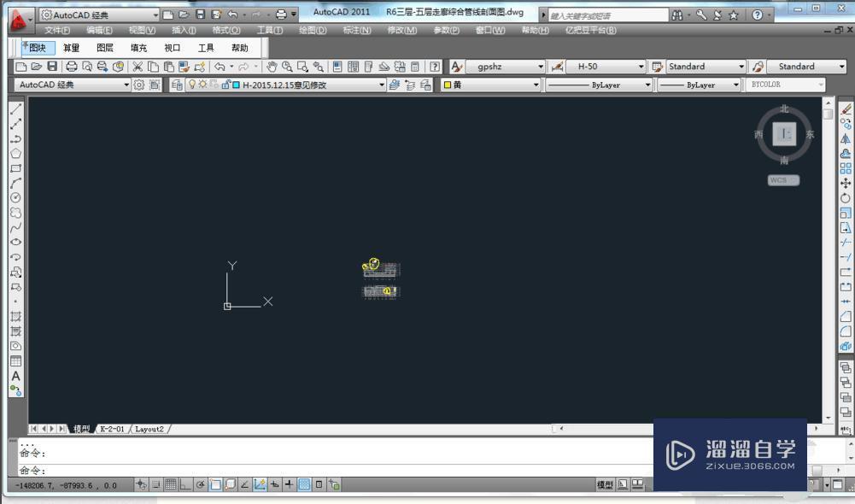Open the layer selection dropdown H-2015.12.15意见修改
This screenshot has height=504, width=855.
coord(384,85)
